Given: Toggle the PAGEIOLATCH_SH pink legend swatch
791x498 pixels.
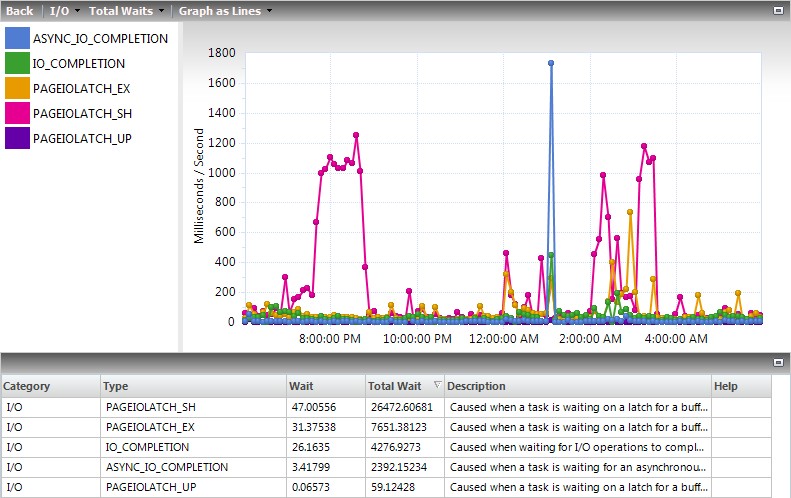Looking at the screenshot, I should (x=17, y=113).
